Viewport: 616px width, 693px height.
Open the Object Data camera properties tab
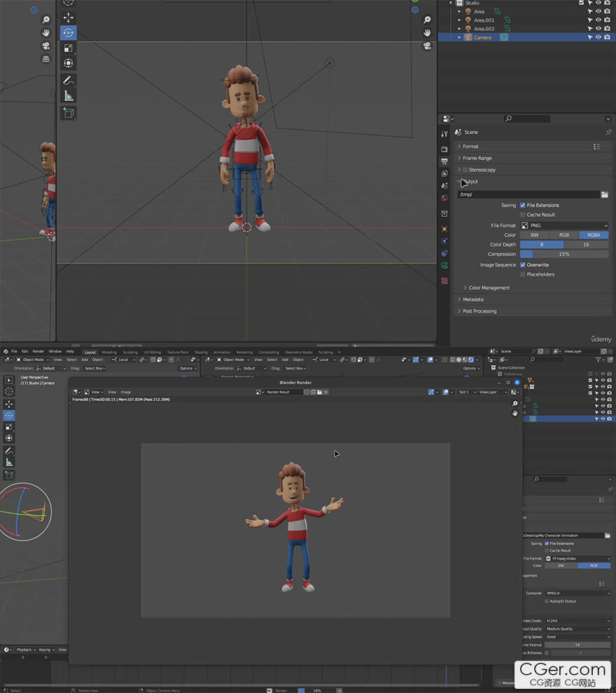coord(444,265)
